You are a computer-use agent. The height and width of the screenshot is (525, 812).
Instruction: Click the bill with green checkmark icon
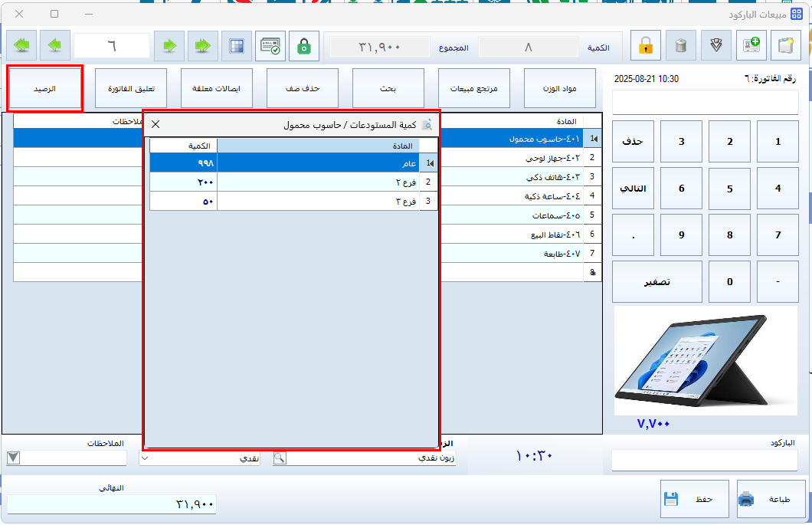tap(270, 46)
